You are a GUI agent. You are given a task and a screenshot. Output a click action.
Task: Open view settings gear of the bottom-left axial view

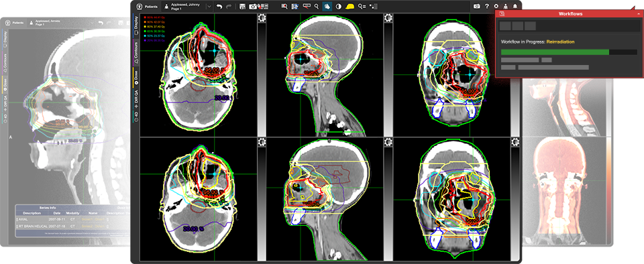[262, 141]
